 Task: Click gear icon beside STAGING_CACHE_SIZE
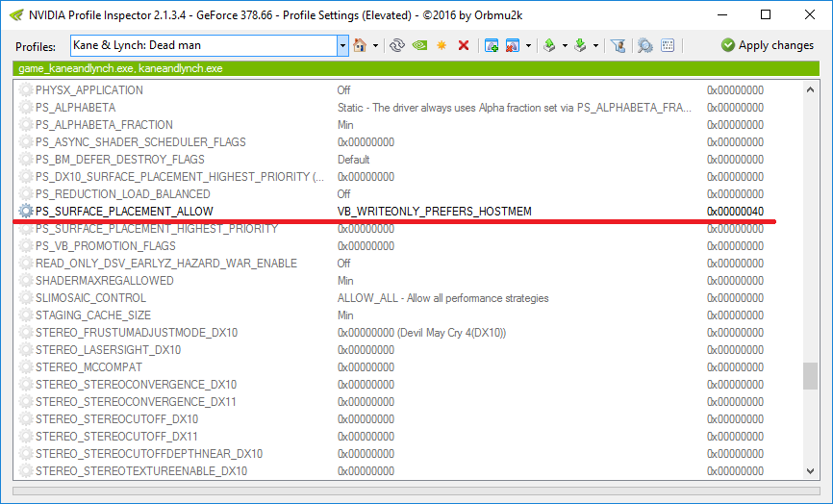26,315
